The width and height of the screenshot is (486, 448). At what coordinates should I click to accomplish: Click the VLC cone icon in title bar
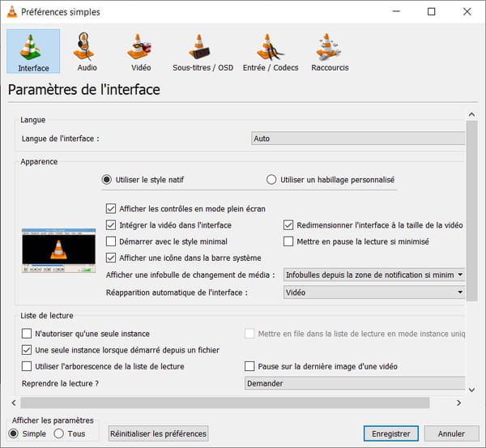coord(12,12)
